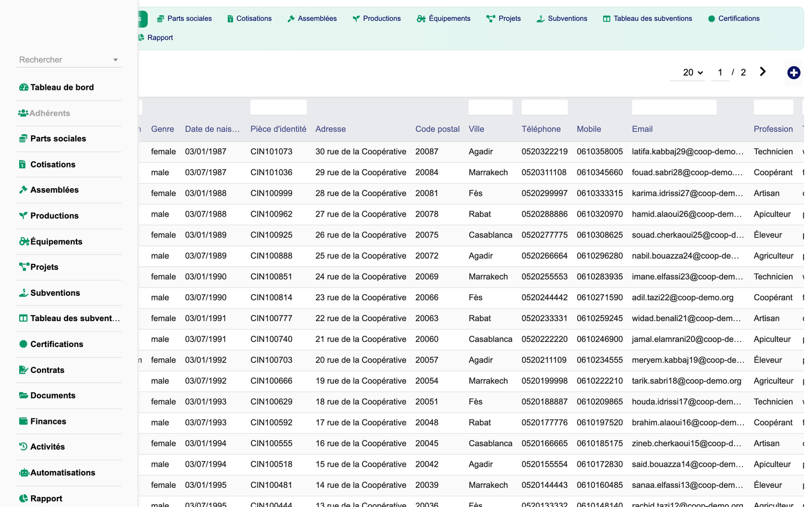Viewport: 812px width, 507px height.
Task: Sort by Code postal column header
Action: (437, 129)
